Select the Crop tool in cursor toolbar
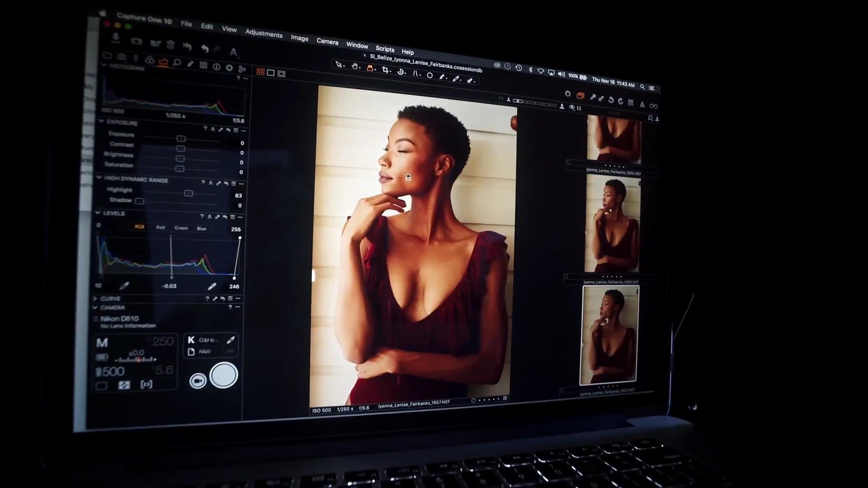This screenshot has width=868, height=488. click(385, 70)
